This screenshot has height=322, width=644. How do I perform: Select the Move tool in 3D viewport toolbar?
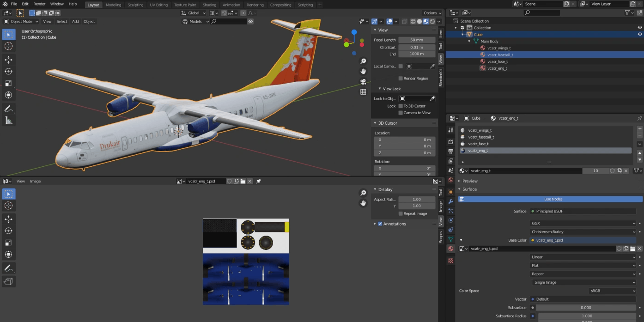tap(8, 60)
